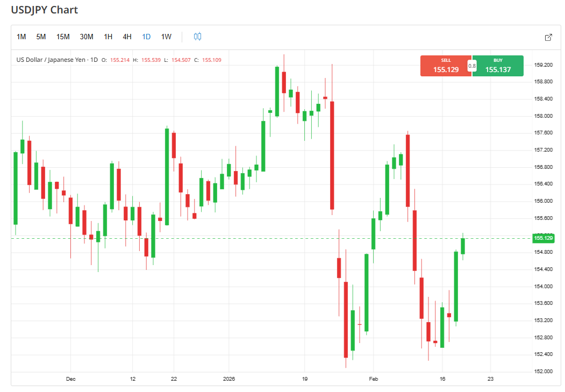The width and height of the screenshot is (565, 392).
Task: Choose the 4H timeframe
Action: click(127, 37)
